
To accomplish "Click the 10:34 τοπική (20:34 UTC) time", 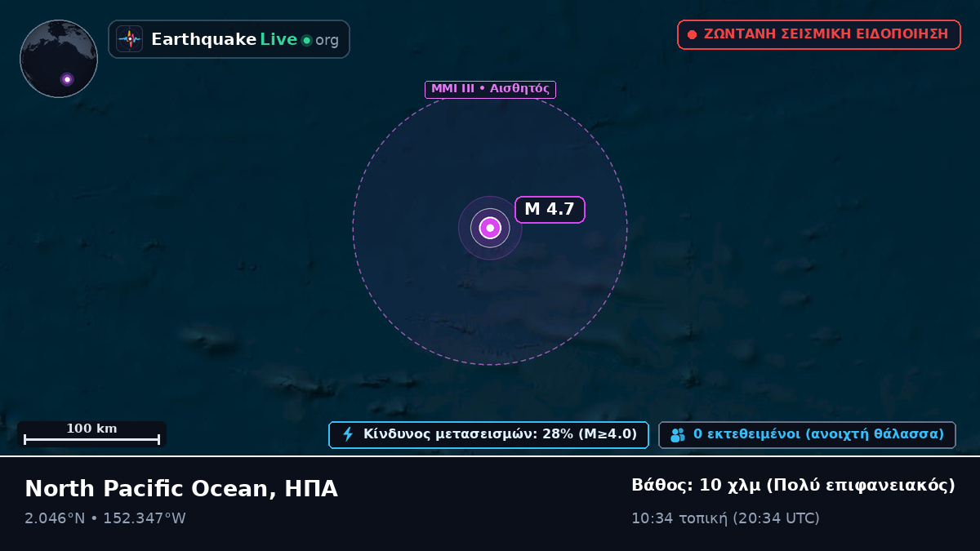I will tap(725, 518).
